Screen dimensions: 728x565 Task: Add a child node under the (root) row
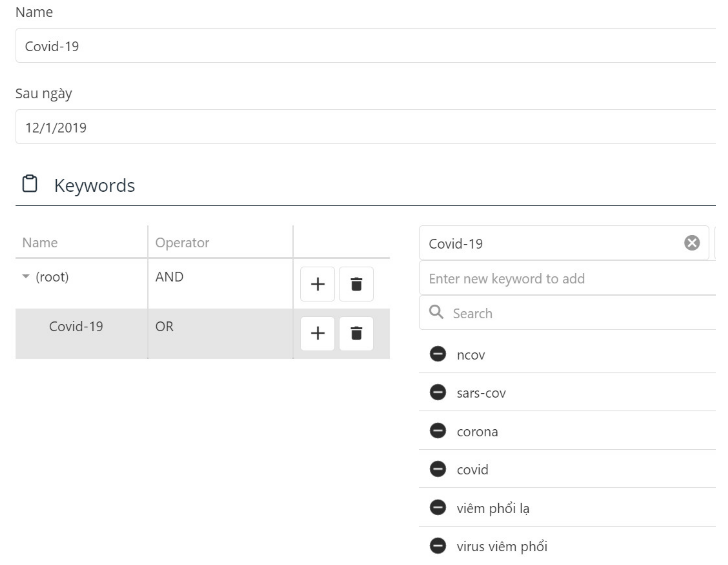(x=317, y=284)
